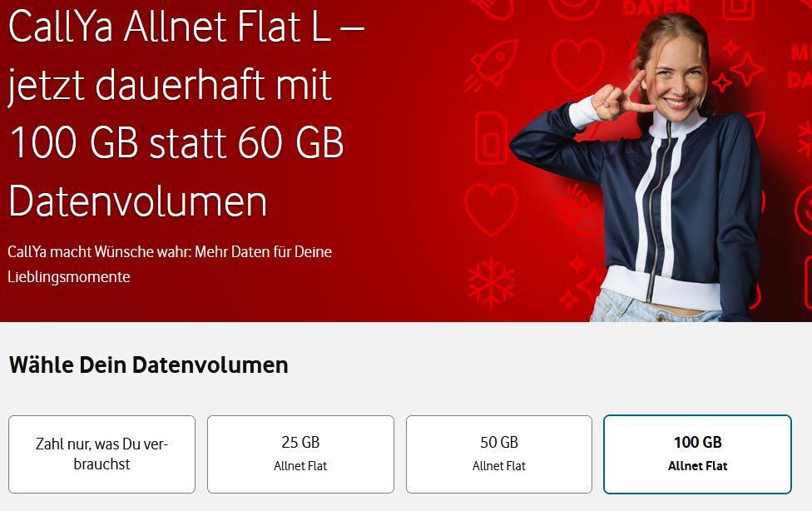Select the "Zahl nur, was Du verbrauchst" option
Image resolution: width=812 pixels, height=511 pixels.
[102, 454]
